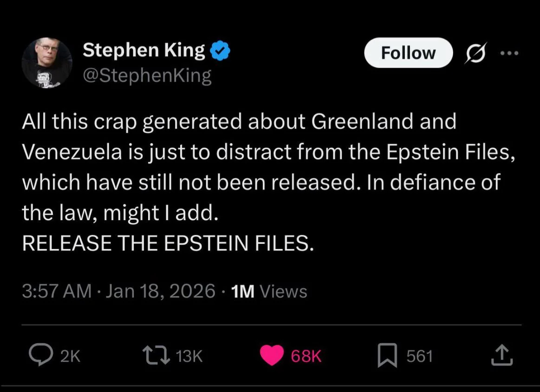
Task: Open Stephen King's profile avatar
Action: pyautogui.click(x=47, y=63)
